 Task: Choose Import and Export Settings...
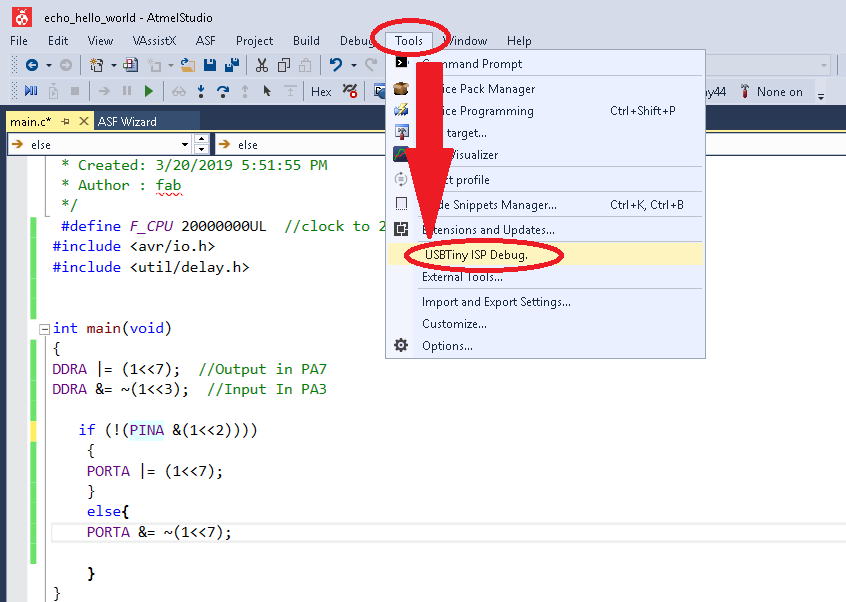tap(545, 302)
